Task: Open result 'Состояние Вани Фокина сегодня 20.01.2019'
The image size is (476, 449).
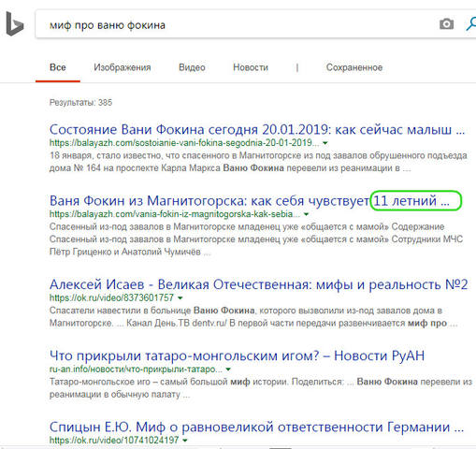Action: click(257, 129)
